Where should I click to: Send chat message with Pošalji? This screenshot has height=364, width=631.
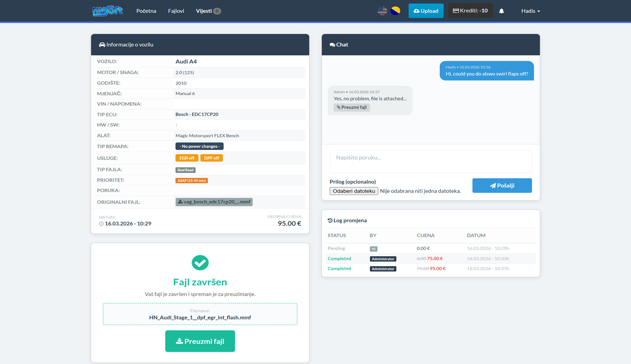[x=502, y=185]
